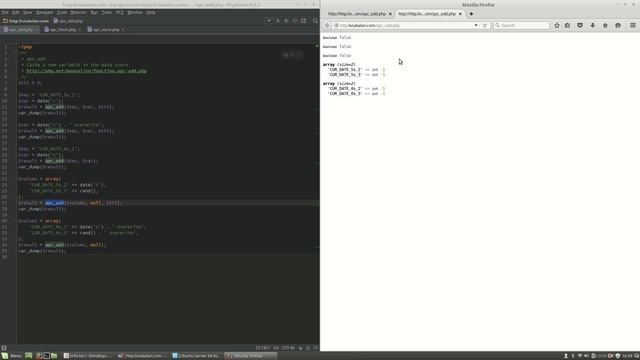Click the project root breadcrumb in PhpStorm
The image size is (640, 360).
[x=26, y=21]
